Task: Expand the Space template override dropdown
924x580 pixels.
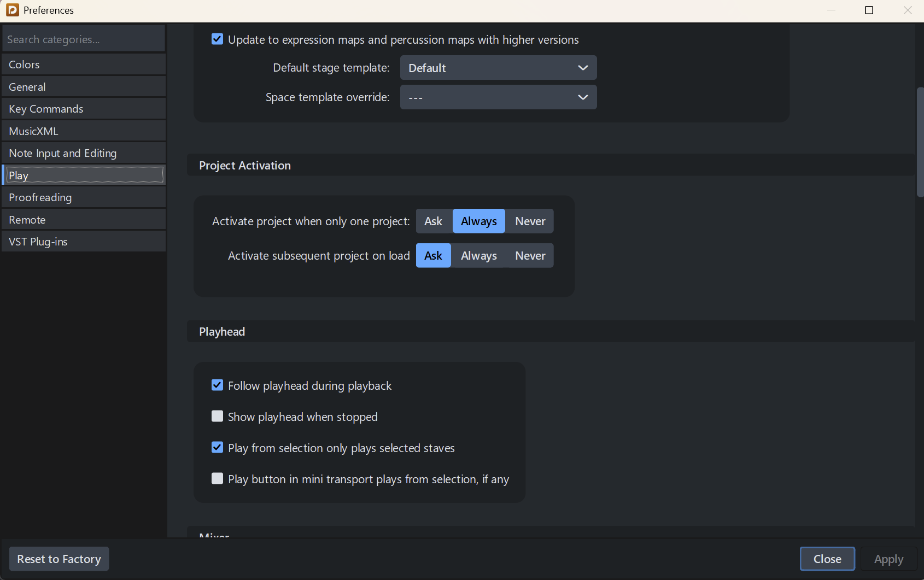Action: pos(498,97)
